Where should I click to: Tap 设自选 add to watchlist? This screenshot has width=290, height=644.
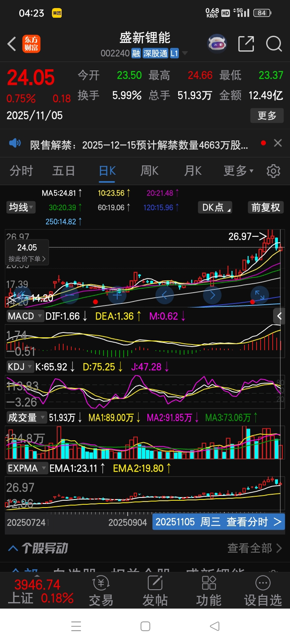(x=263, y=591)
